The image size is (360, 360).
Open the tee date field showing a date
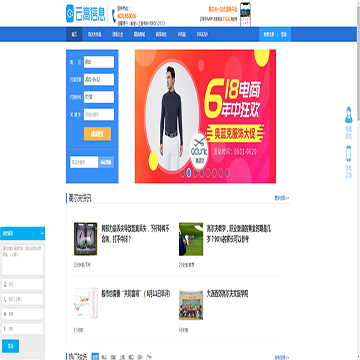click(x=99, y=79)
